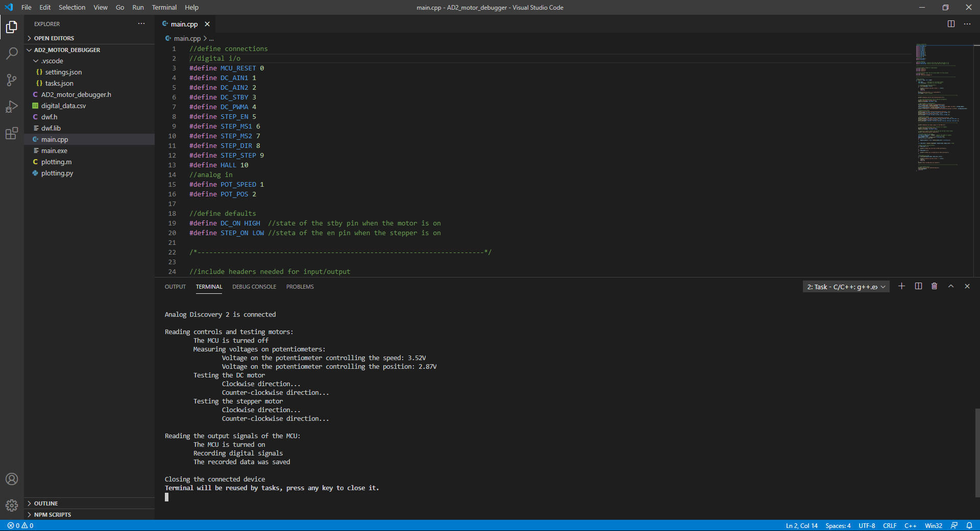The image size is (980, 531).
Task: Select the terminal task dropdown
Action: [846, 287]
